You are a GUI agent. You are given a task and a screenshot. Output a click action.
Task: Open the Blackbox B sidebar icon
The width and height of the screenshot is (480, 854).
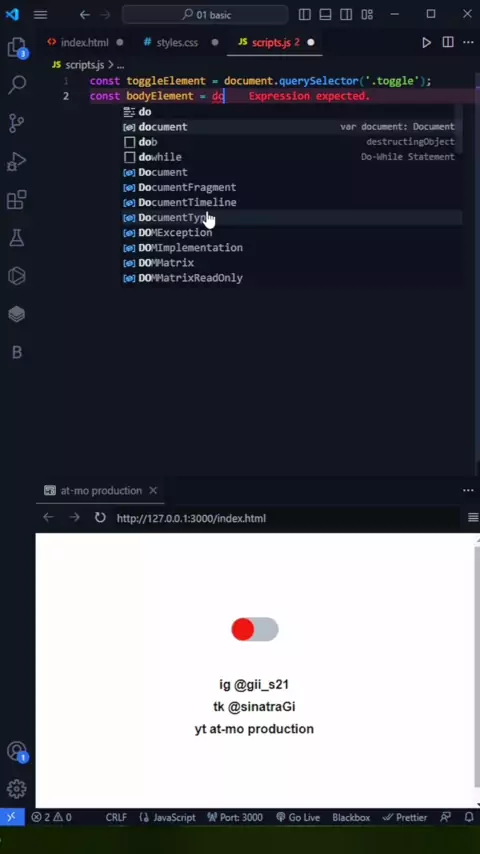tap(17, 352)
